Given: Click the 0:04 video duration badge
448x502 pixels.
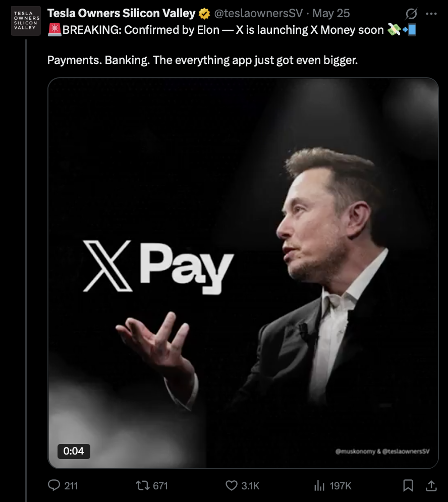Looking at the screenshot, I should 74,451.
